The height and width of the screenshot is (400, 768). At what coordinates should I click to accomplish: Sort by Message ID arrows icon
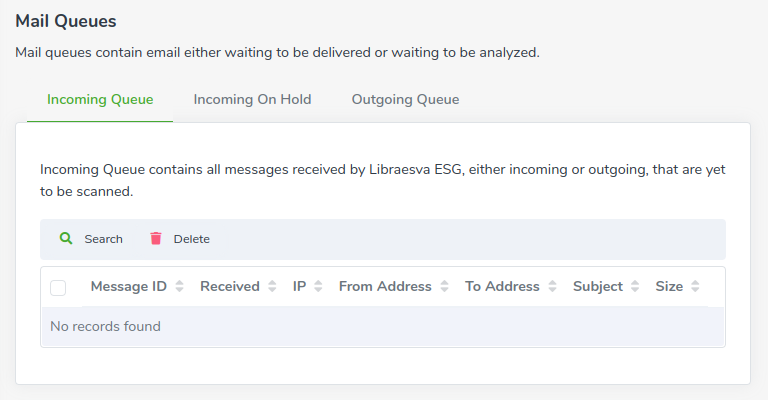pyautogui.click(x=179, y=286)
